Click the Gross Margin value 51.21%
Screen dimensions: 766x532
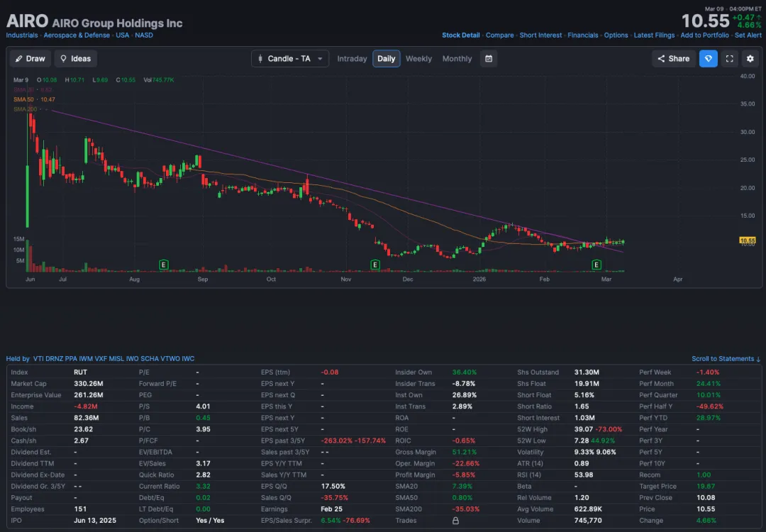464,452
